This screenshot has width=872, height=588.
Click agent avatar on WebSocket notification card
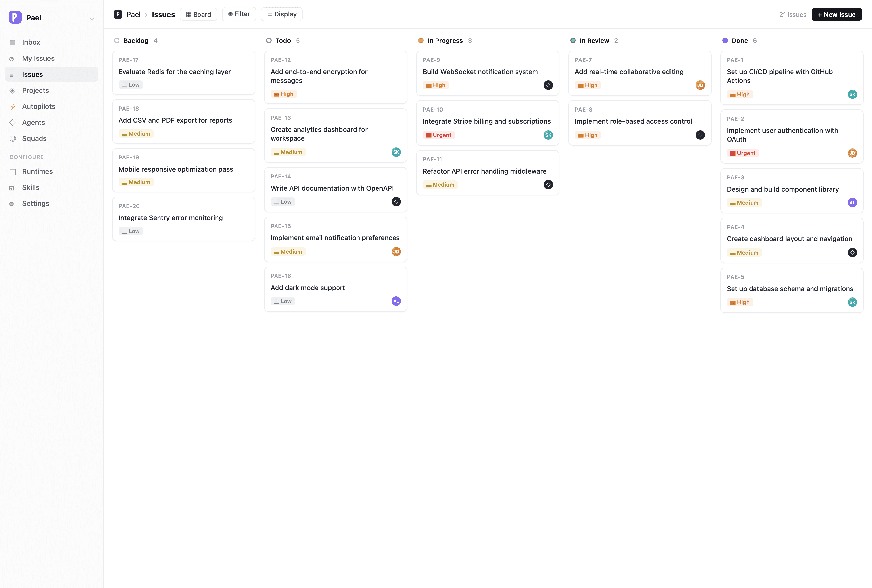coord(548,85)
